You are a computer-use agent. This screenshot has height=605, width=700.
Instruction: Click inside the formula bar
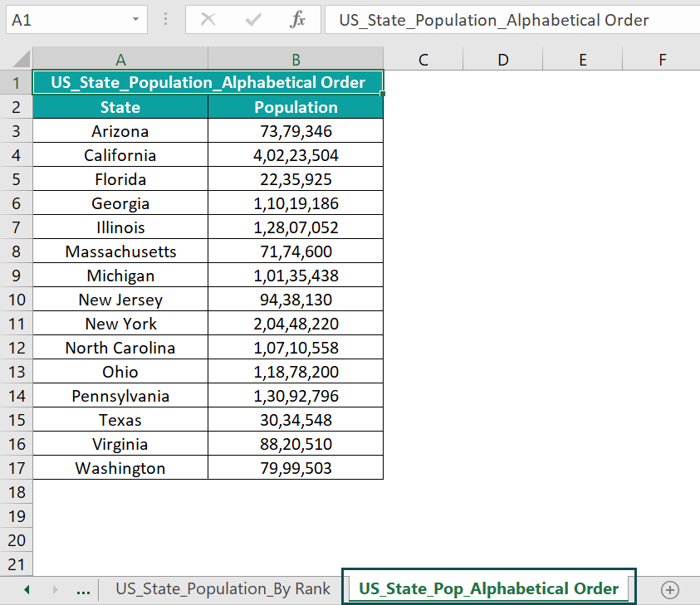498,19
